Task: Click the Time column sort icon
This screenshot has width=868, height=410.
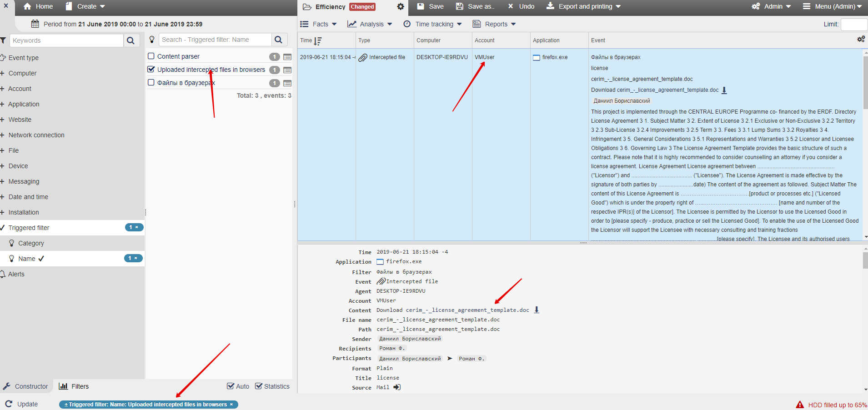Action: click(x=318, y=41)
